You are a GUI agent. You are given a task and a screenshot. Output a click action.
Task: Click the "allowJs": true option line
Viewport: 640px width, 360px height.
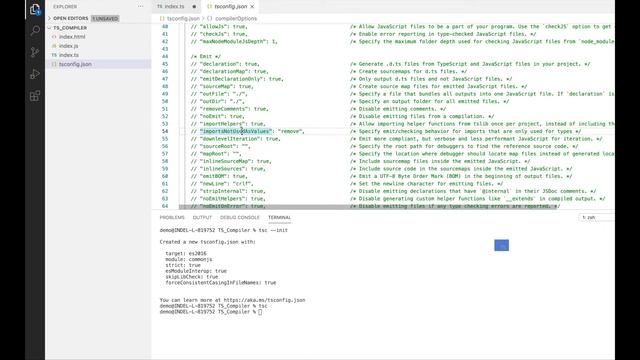click(219, 27)
